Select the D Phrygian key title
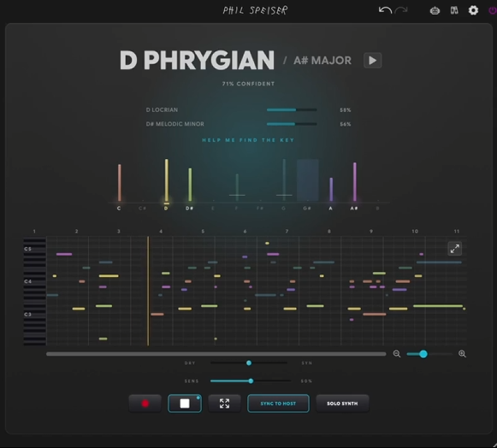This screenshot has width=497, height=448. tap(197, 60)
